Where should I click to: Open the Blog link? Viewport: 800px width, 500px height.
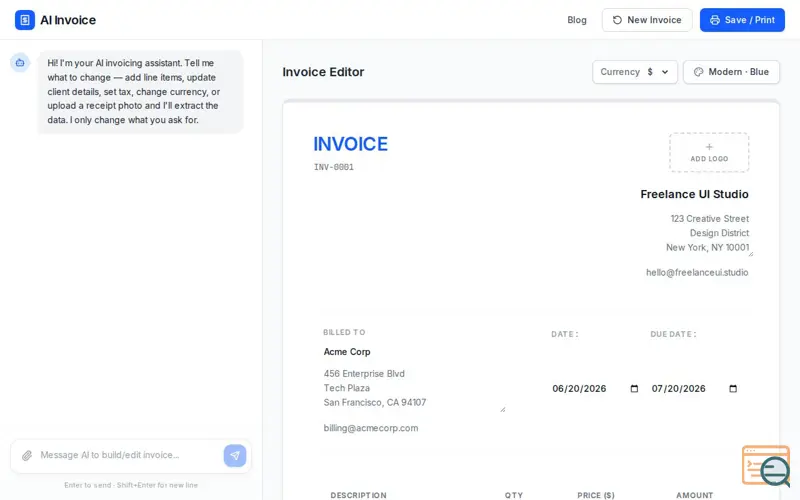tap(577, 20)
